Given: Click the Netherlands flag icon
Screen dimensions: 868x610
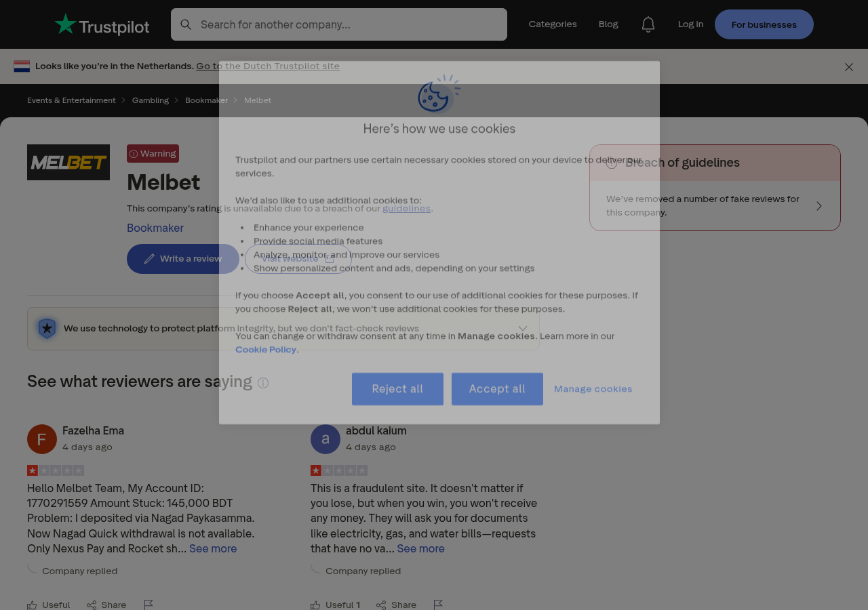Looking at the screenshot, I should point(22,66).
